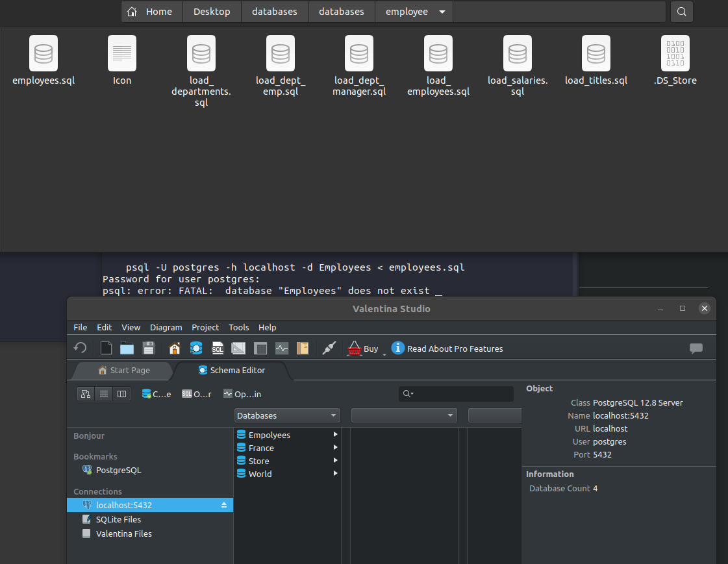This screenshot has width=728, height=564.
Task: Open the empty second column combo box
Action: [404, 415]
